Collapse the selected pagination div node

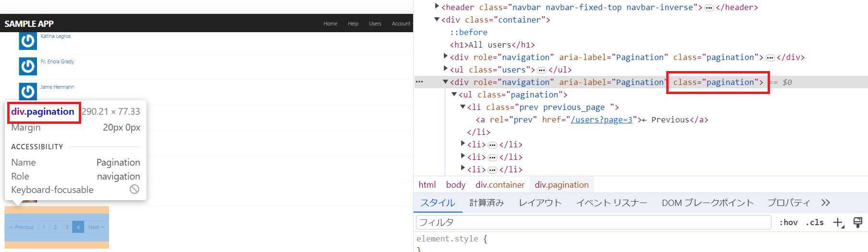click(446, 82)
